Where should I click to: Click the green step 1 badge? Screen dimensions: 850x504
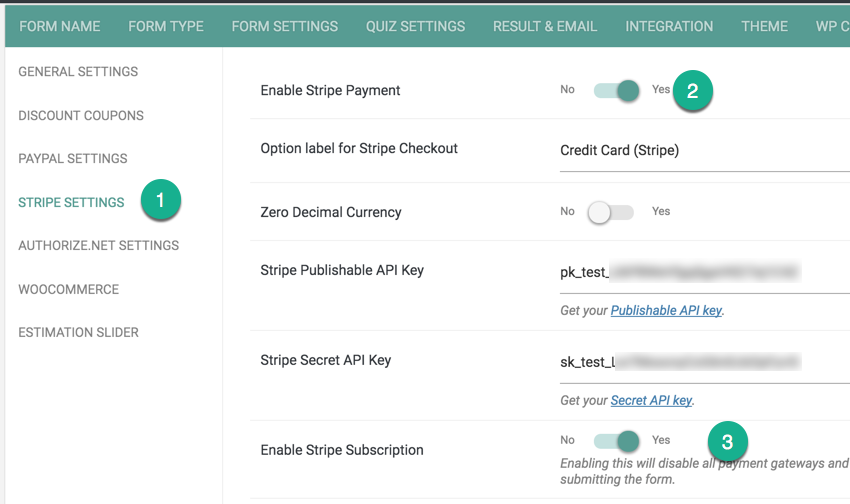point(160,200)
